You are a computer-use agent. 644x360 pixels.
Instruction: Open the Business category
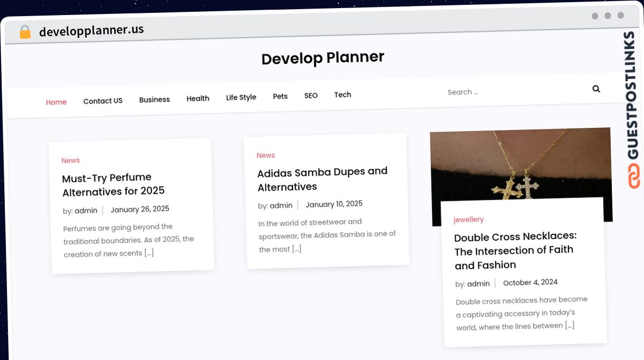155,99
